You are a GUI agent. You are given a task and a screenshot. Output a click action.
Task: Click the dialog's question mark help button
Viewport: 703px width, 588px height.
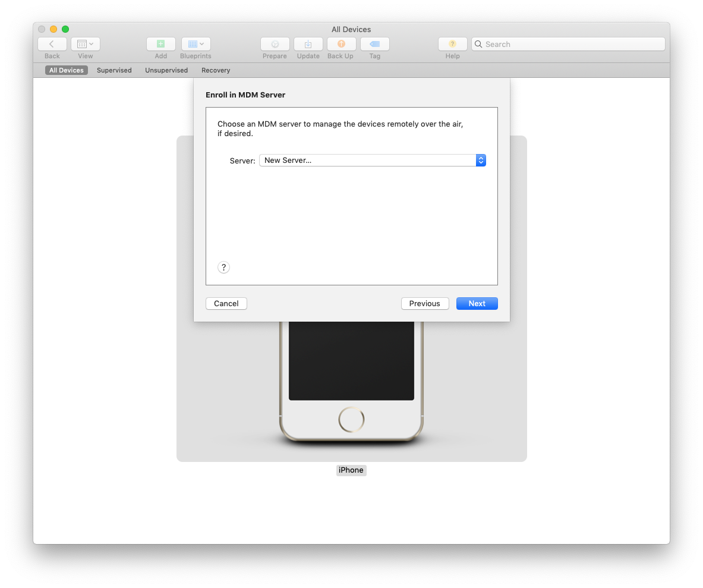point(223,268)
